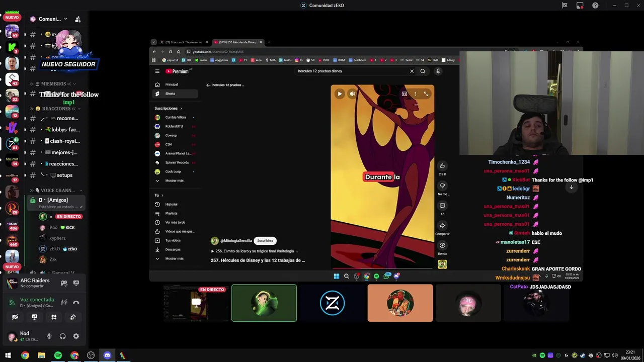The height and width of the screenshot is (362, 644).
Task: Open Discord Help question mark icon
Action: coord(595,6)
